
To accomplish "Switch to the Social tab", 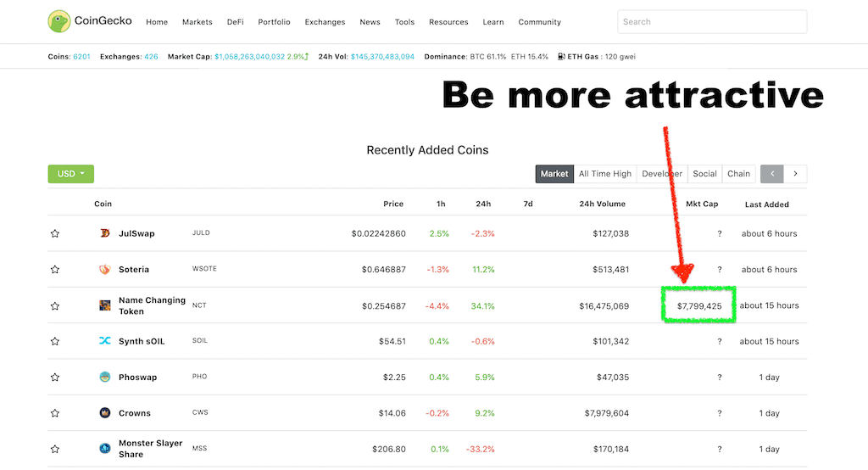I will point(704,173).
